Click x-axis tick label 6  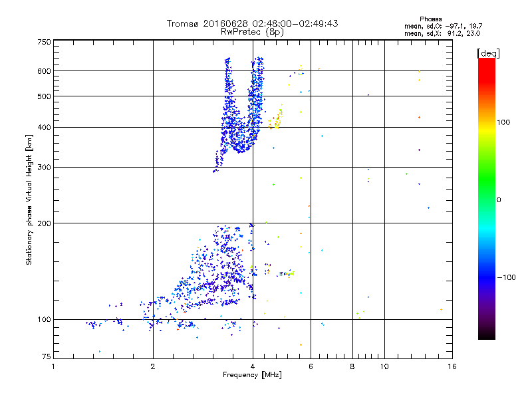pyautogui.click(x=311, y=366)
